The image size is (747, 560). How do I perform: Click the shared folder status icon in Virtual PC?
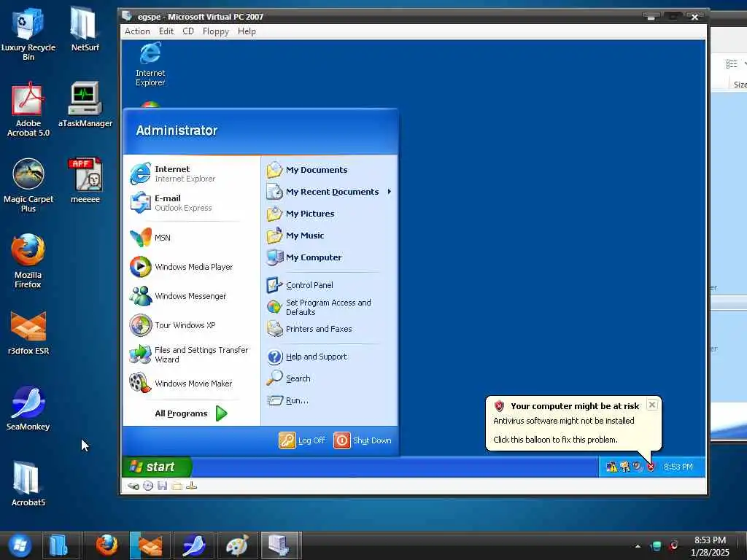[x=177, y=486]
